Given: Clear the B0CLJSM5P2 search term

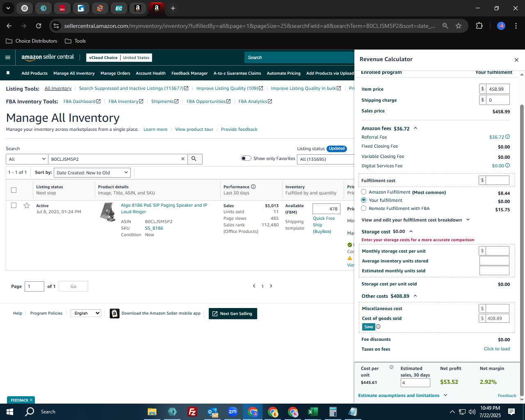Looking at the screenshot, I should (183, 159).
